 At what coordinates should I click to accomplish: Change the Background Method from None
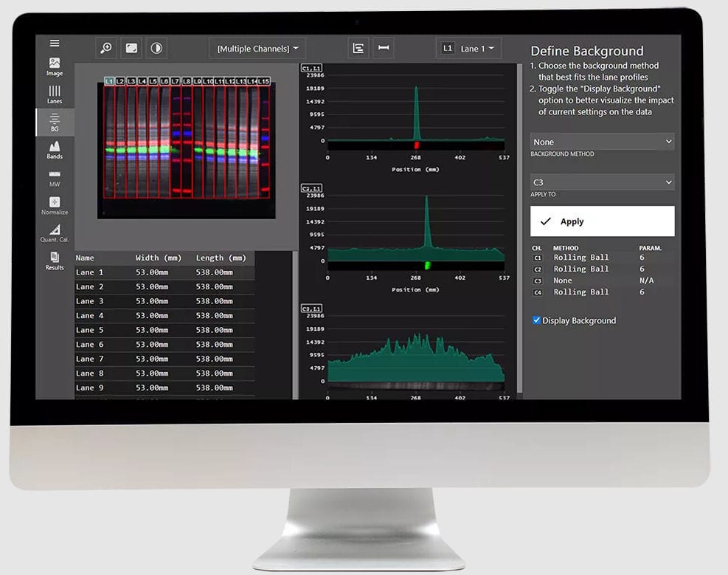pyautogui.click(x=602, y=141)
